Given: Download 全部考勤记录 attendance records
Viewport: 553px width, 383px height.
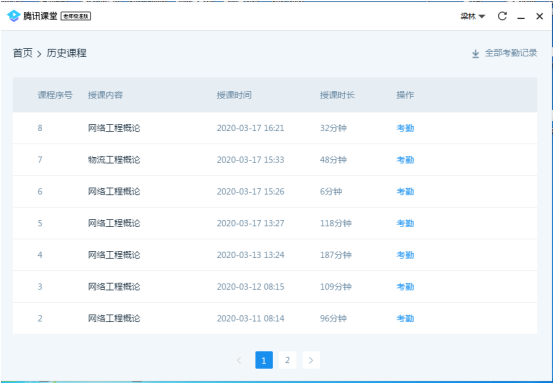Looking at the screenshot, I should (511, 53).
